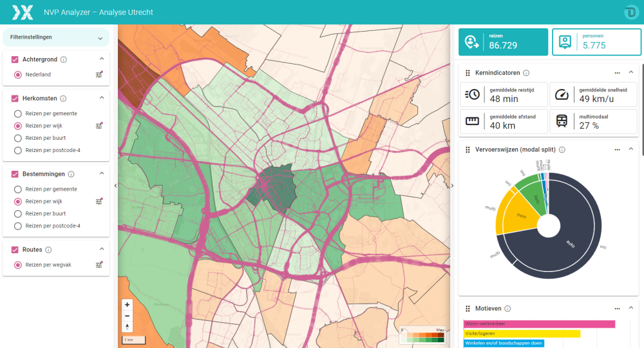
Task: Open Vervoerswijzen panel more options menu
Action: click(617, 150)
